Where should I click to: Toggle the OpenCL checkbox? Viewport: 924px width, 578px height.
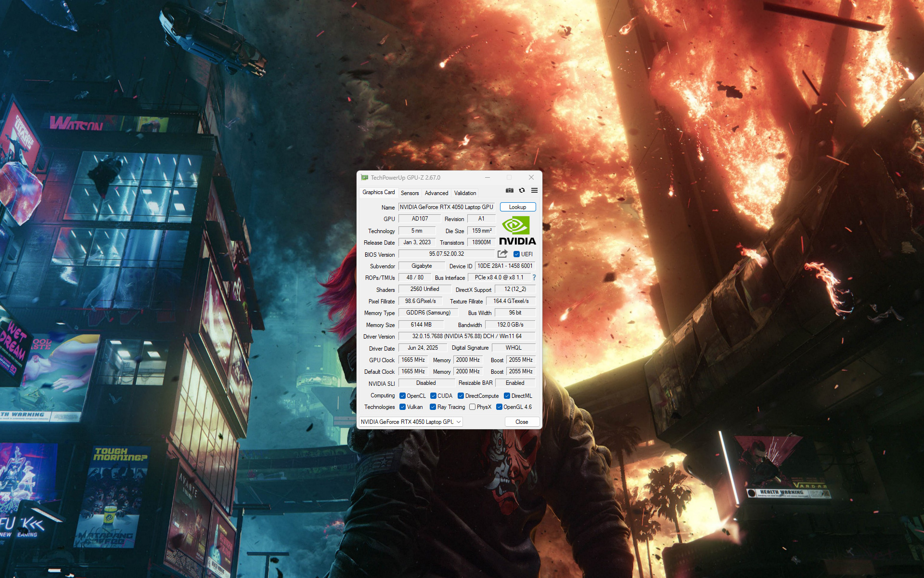coord(402,396)
